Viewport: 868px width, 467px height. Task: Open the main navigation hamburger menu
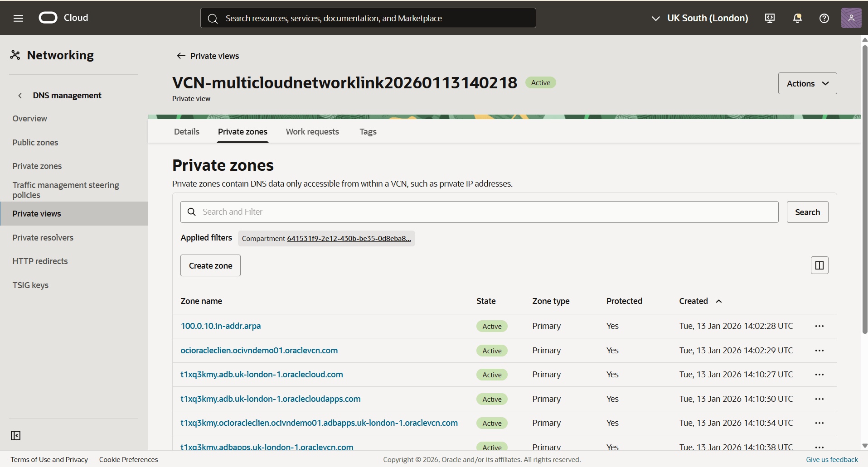(18, 18)
